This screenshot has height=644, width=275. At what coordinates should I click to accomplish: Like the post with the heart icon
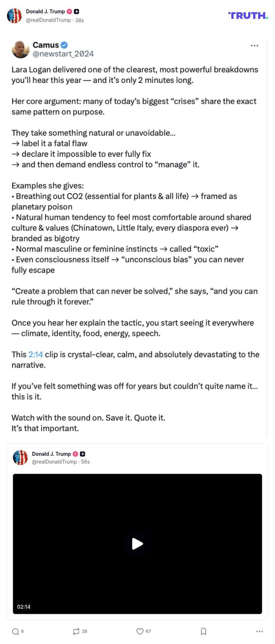140,631
